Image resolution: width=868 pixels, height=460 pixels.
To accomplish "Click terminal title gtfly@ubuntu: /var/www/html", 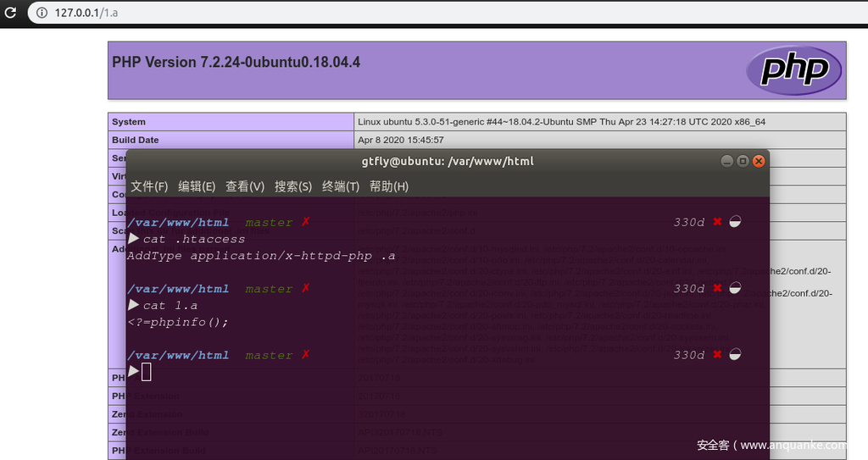I will click(x=448, y=161).
